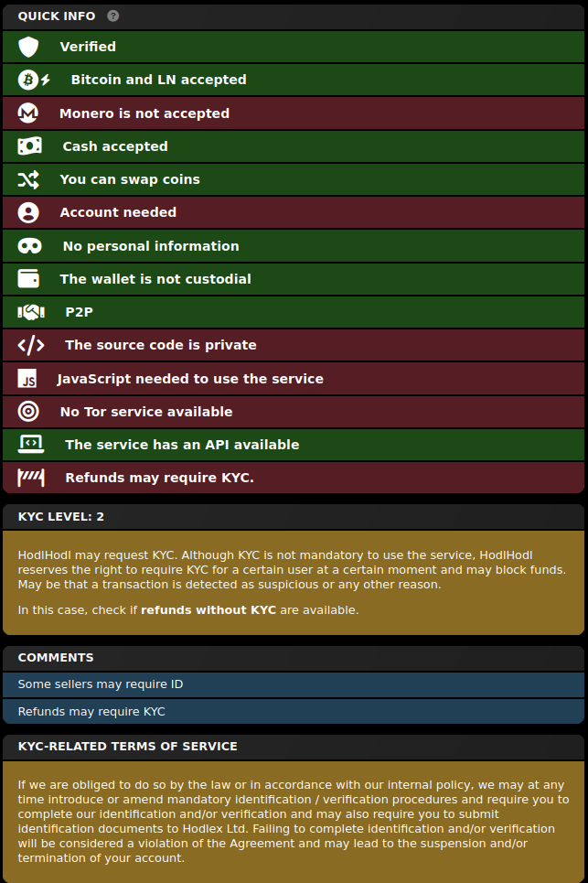Click the wallet icon for non-custodial wallet
The image size is (588, 883).
click(x=28, y=279)
